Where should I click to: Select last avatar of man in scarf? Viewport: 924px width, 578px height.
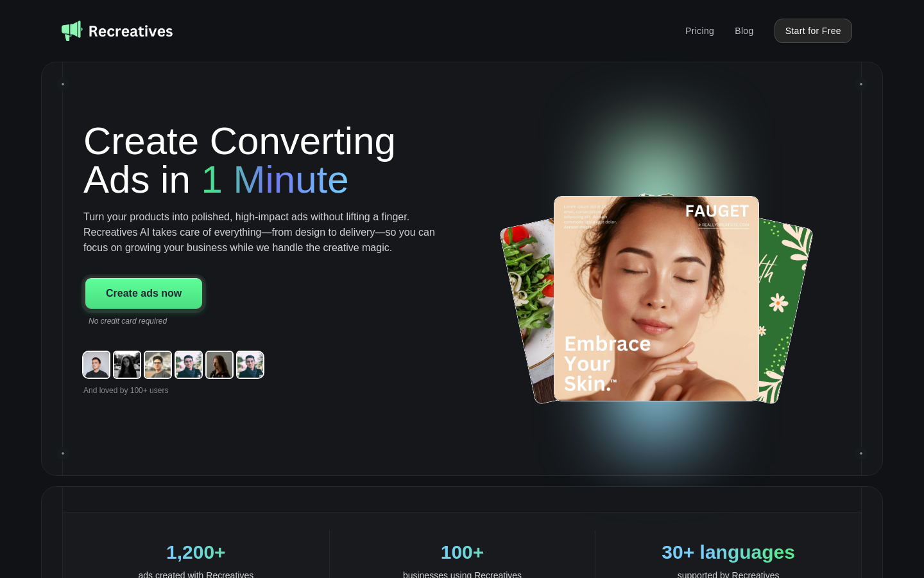click(250, 365)
